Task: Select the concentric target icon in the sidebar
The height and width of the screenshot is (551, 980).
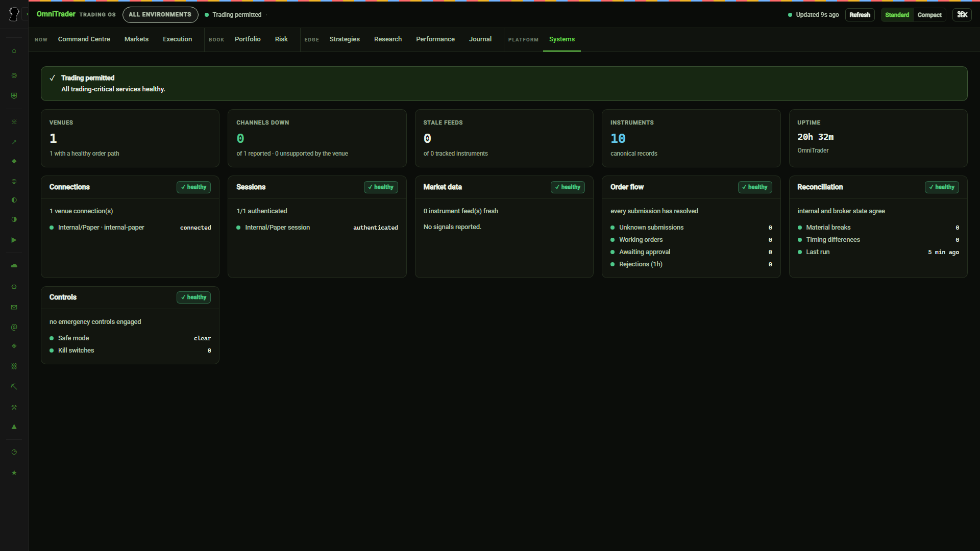Action: pos(14,76)
